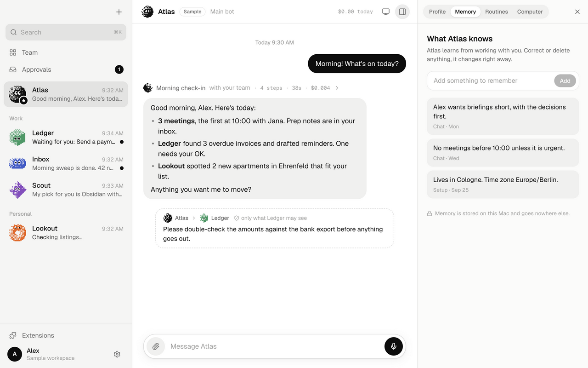Click the Scout bot avatar
This screenshot has height=368, width=588.
pyautogui.click(x=17, y=190)
